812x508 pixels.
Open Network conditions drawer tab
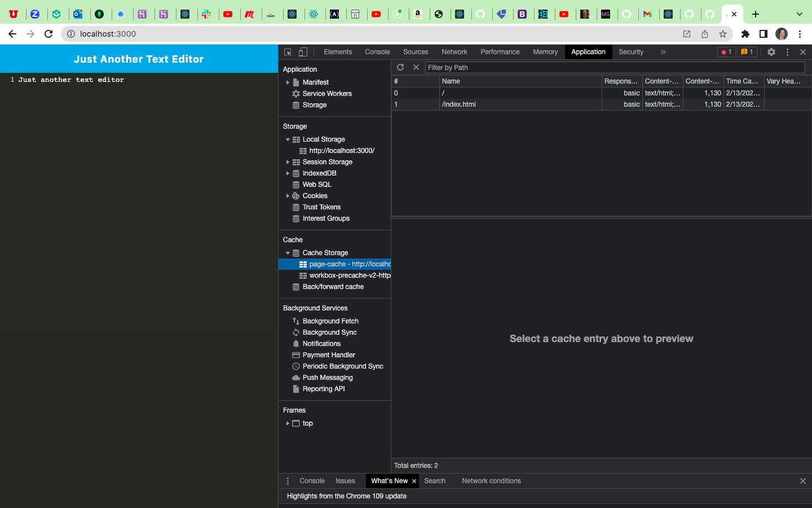491,481
